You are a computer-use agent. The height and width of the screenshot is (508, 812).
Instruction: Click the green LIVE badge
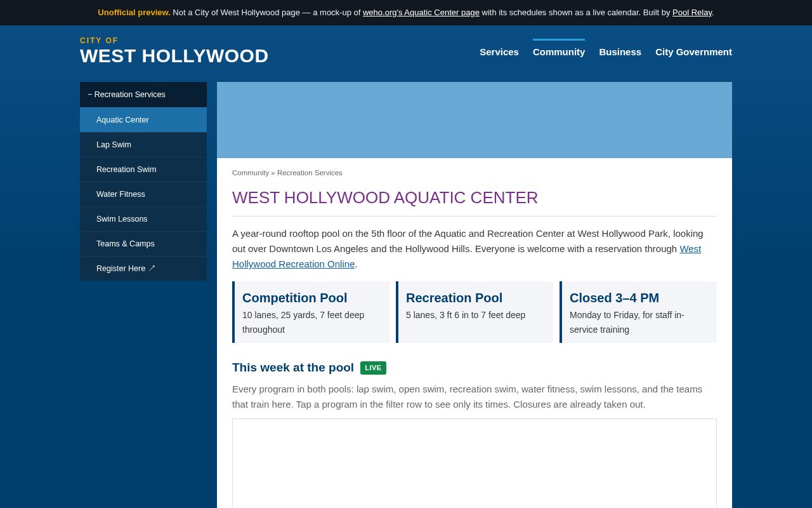pyautogui.click(x=373, y=368)
